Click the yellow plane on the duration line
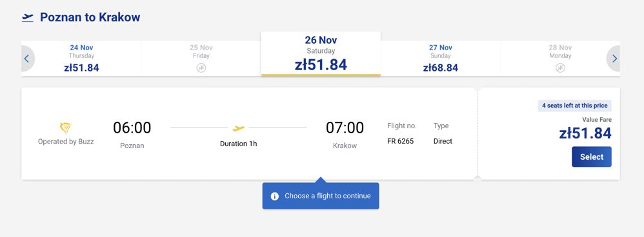644x237 pixels. tap(238, 128)
